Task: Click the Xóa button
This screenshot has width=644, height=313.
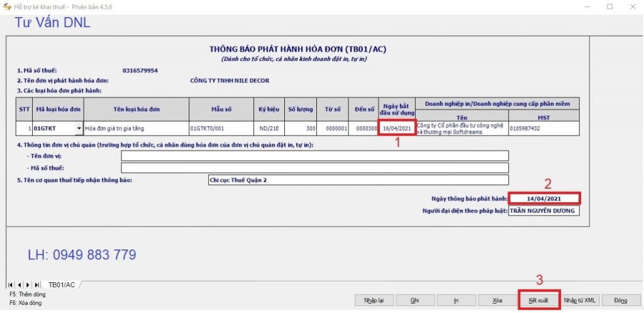Action: (x=497, y=300)
